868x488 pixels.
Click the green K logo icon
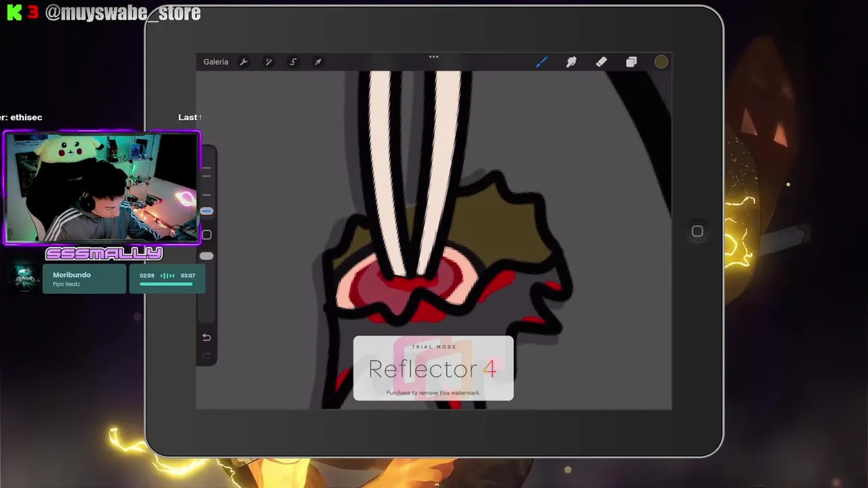coord(14,13)
